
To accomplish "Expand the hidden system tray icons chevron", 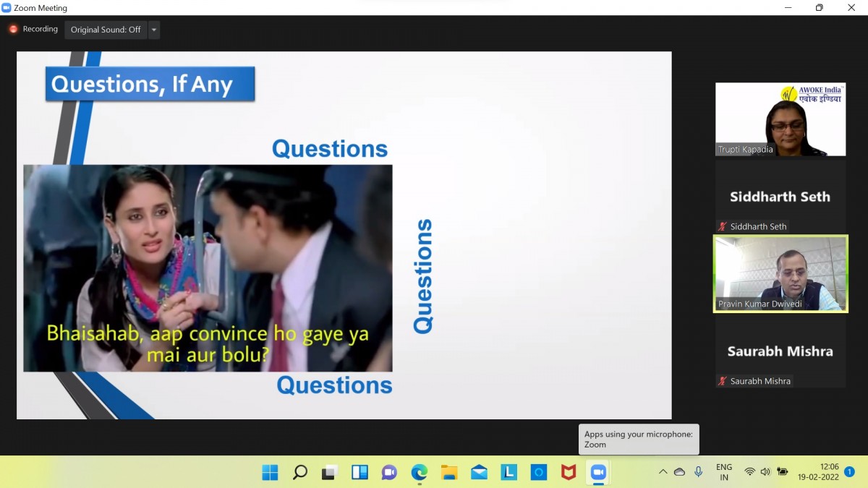I will [x=663, y=472].
